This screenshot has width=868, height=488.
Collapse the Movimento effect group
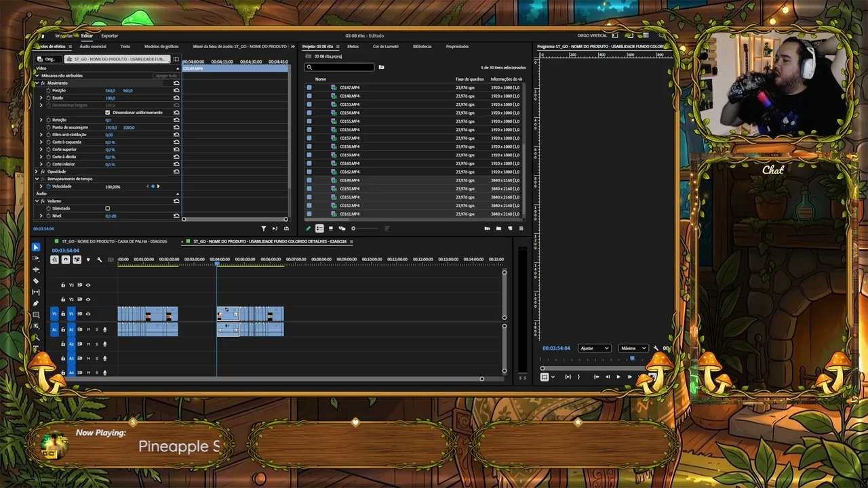click(37, 83)
